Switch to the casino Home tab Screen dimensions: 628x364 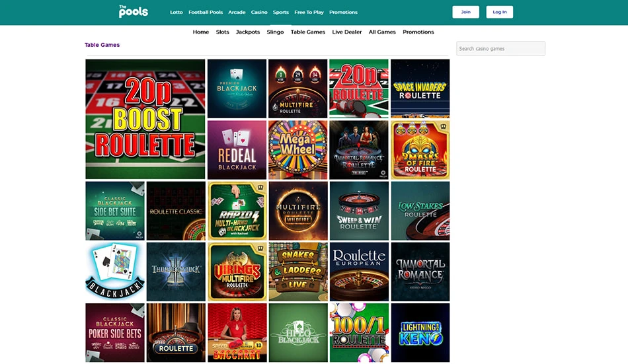(x=201, y=32)
